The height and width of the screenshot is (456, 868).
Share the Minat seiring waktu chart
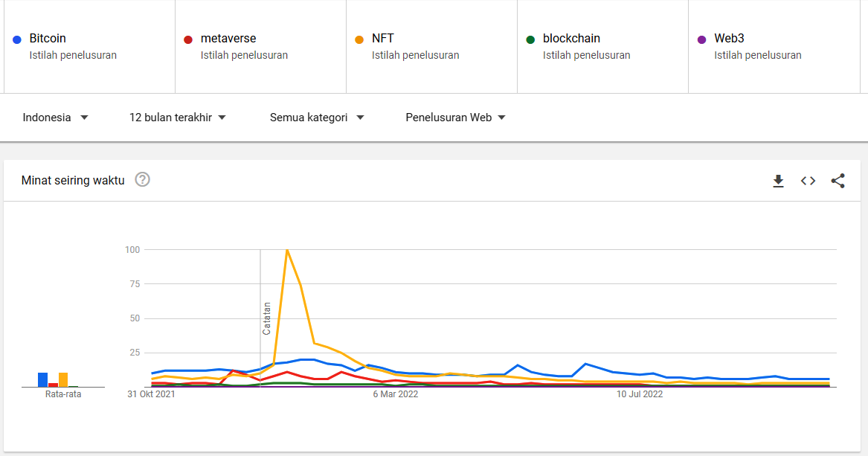(x=838, y=181)
